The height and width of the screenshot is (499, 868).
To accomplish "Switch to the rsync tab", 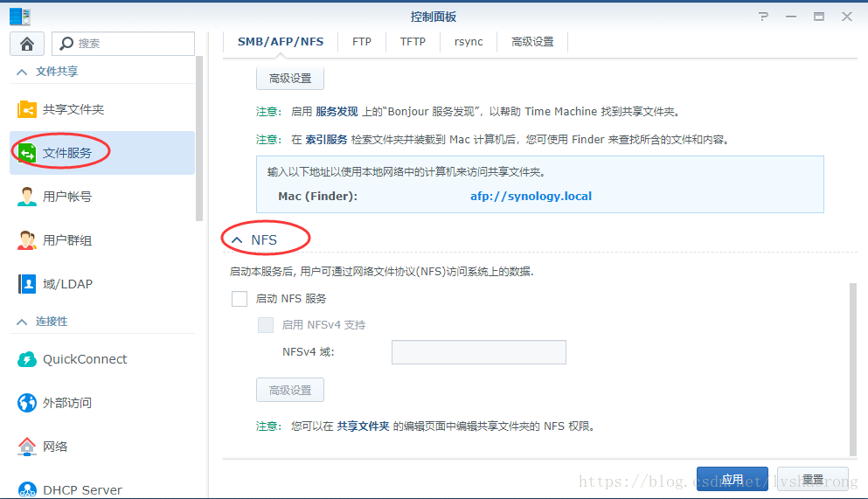I will (x=469, y=42).
